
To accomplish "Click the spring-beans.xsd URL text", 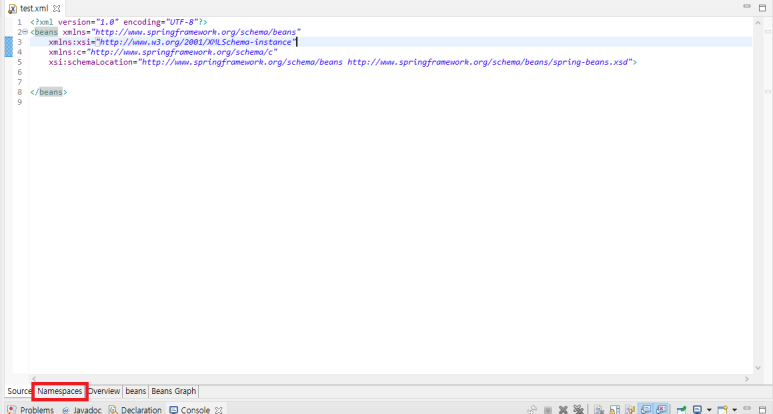I will pos(488,62).
